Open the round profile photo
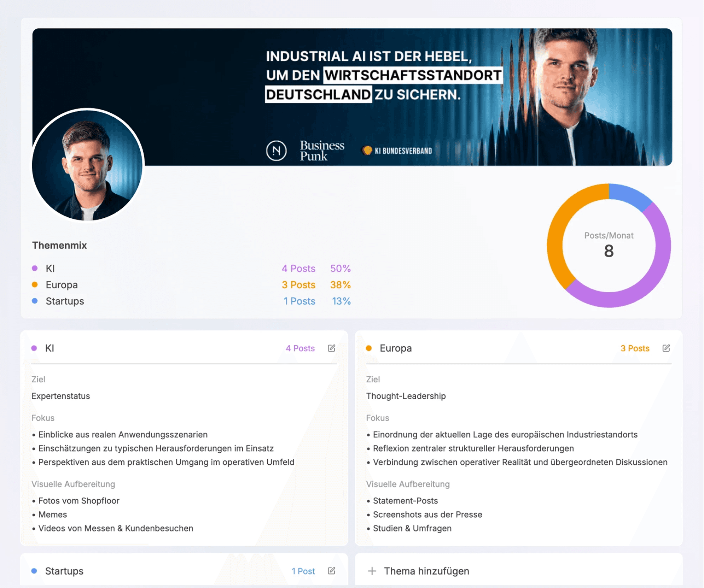Viewport: 704px width, 588px height. [x=87, y=165]
